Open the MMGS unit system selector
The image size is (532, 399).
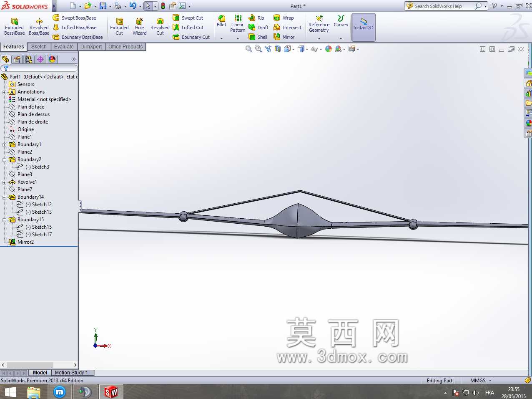coord(480,381)
